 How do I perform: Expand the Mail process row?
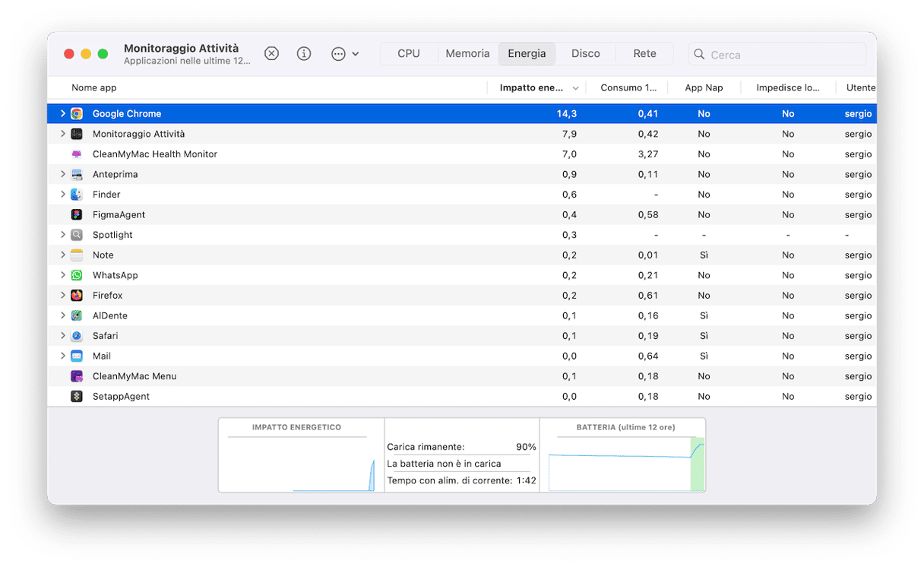pos(63,356)
